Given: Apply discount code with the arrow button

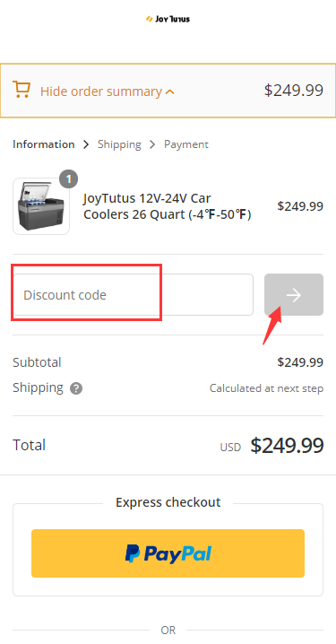Looking at the screenshot, I should click(294, 294).
